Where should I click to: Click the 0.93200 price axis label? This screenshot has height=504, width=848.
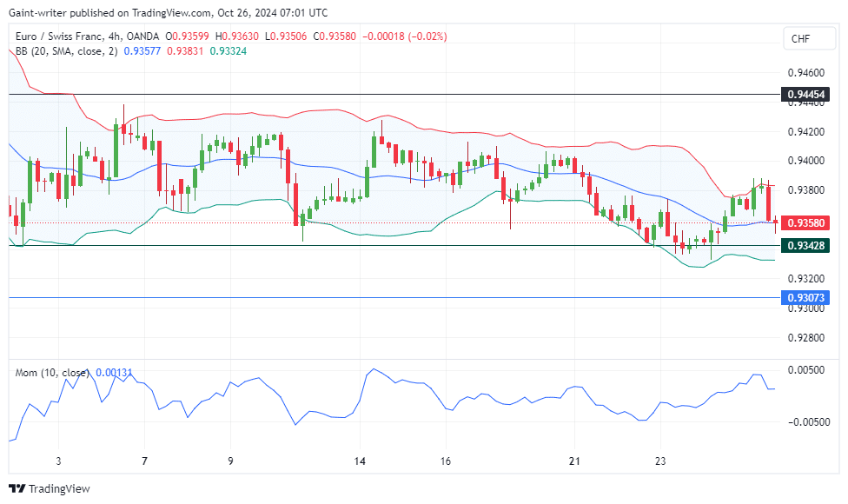(805, 278)
